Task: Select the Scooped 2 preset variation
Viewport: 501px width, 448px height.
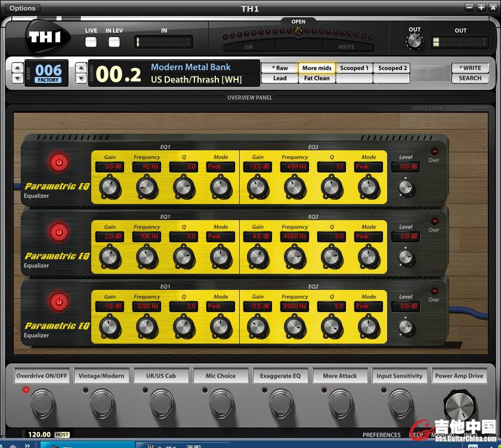Action: (x=392, y=68)
